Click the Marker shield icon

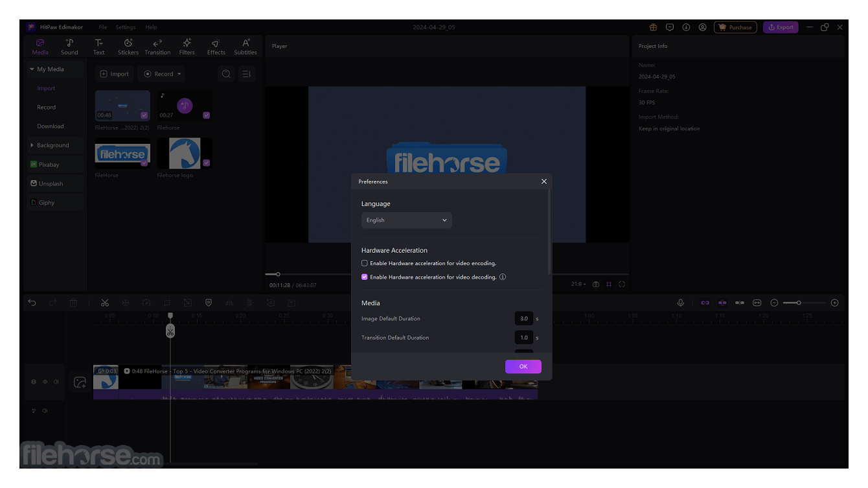coord(208,303)
